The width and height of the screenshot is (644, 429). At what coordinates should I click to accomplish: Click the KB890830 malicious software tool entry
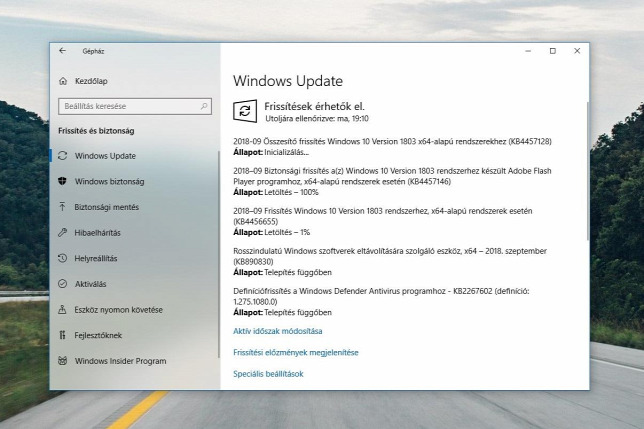[390, 256]
